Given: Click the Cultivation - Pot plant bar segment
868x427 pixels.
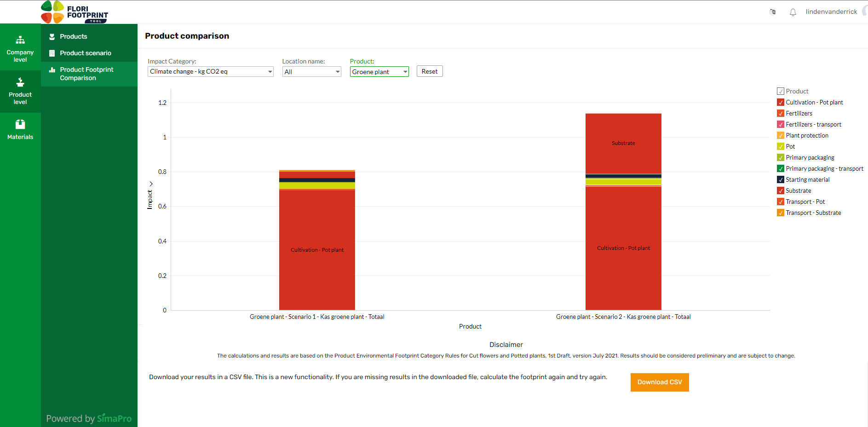Looking at the screenshot, I should point(316,249).
